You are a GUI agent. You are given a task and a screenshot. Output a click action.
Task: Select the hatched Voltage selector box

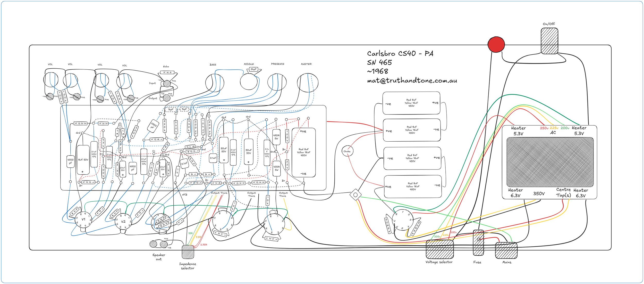(x=439, y=249)
